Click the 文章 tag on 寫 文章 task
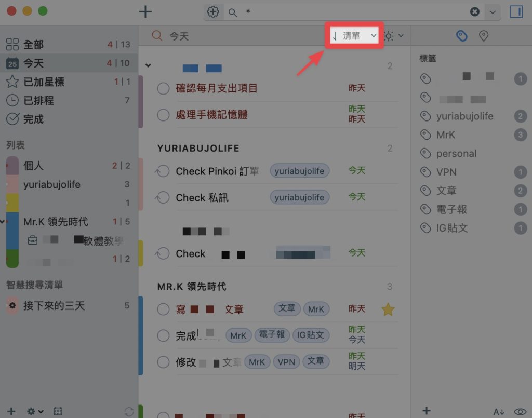The height and width of the screenshot is (418, 532). [287, 308]
